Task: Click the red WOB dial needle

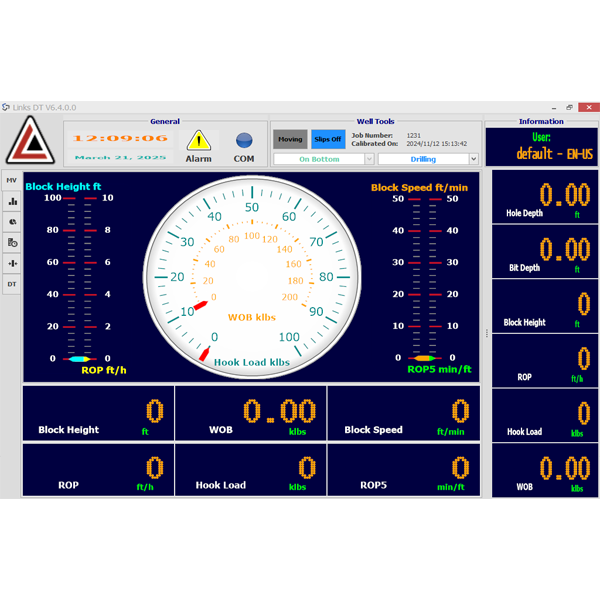Action: [x=201, y=305]
